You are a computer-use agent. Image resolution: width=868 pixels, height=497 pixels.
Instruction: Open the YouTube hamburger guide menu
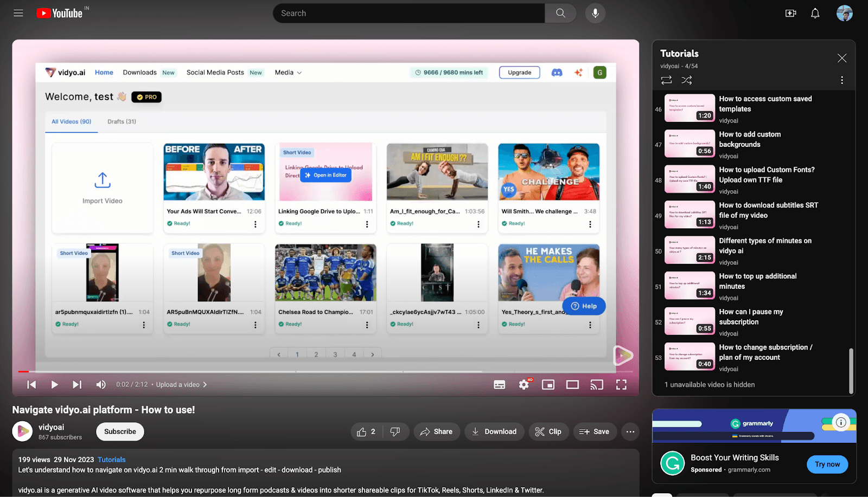(18, 13)
